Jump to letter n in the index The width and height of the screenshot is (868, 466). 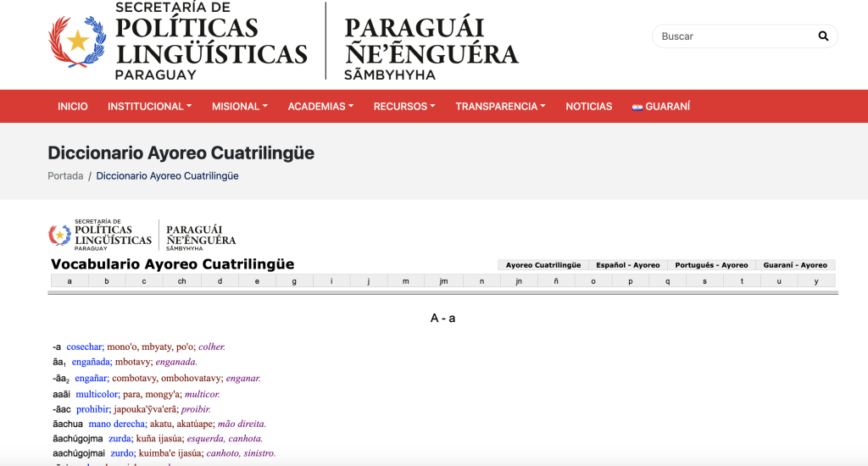point(481,281)
